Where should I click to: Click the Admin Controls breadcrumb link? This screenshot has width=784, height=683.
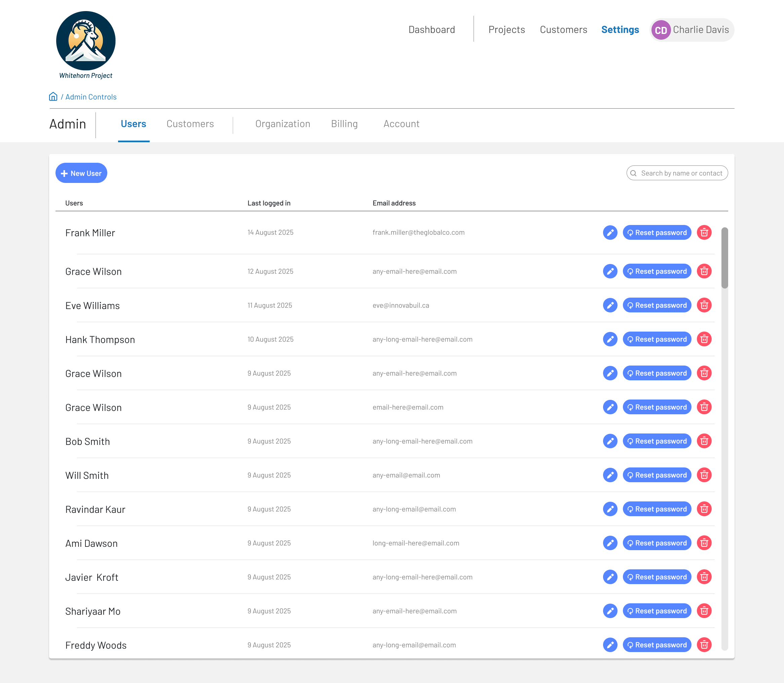pyautogui.click(x=91, y=97)
